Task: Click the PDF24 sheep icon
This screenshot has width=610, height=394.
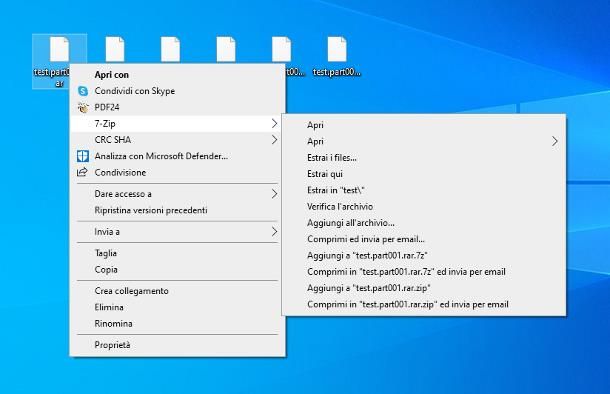Action: point(83,107)
